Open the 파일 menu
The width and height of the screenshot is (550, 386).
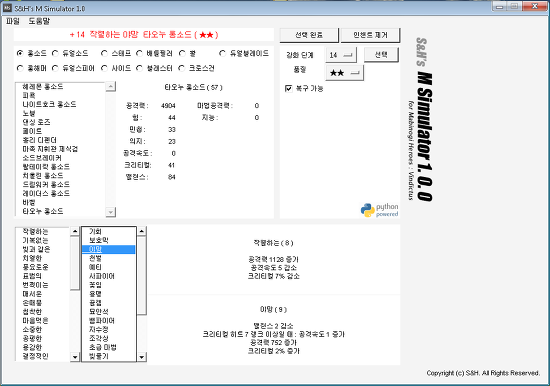click(13, 21)
